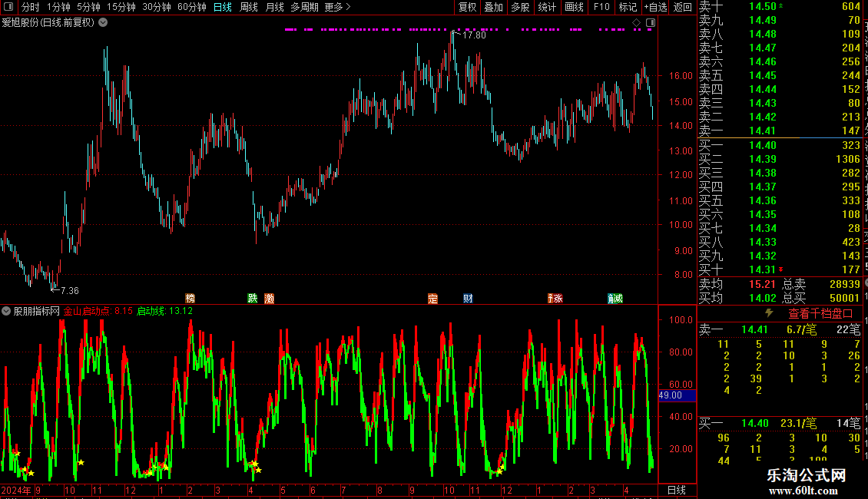This screenshot has height=499, width=868.
Task: Click the 金山启动点 8.15 indicator label
Action: point(98,311)
